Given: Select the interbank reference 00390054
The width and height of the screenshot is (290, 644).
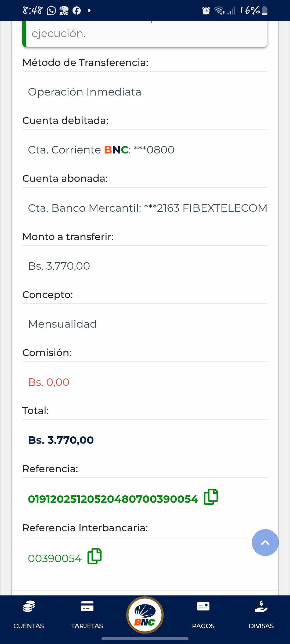Looking at the screenshot, I should pos(55,558).
